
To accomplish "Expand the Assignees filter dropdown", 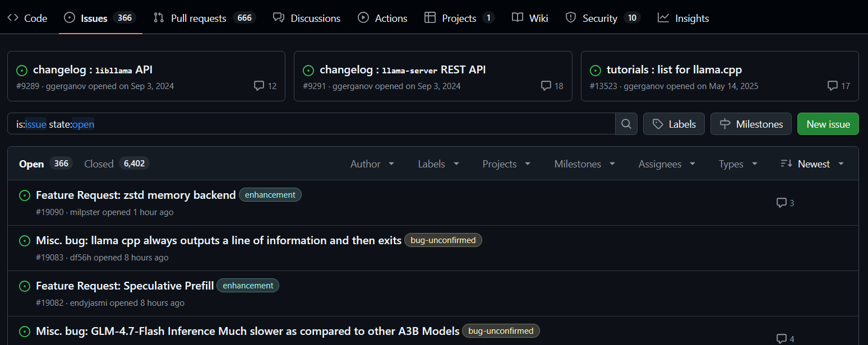I will click(x=667, y=164).
